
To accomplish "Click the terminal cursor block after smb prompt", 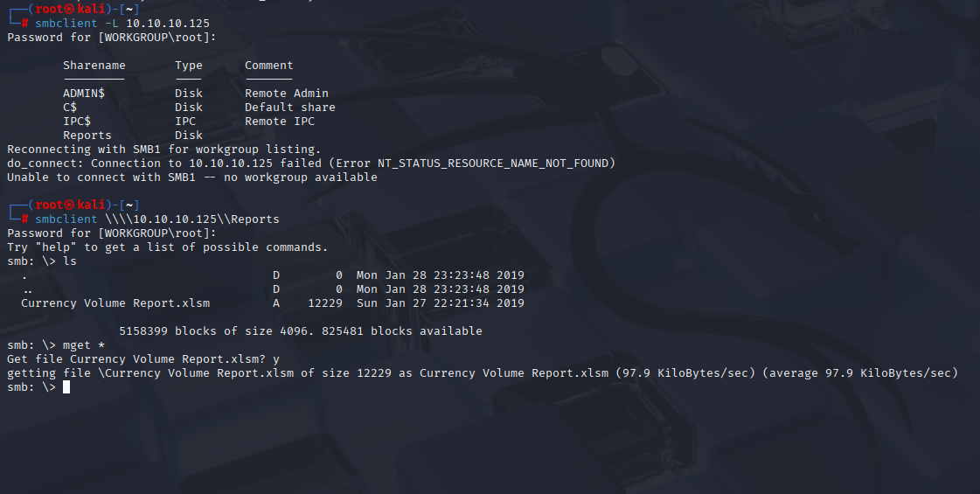I will [x=66, y=387].
